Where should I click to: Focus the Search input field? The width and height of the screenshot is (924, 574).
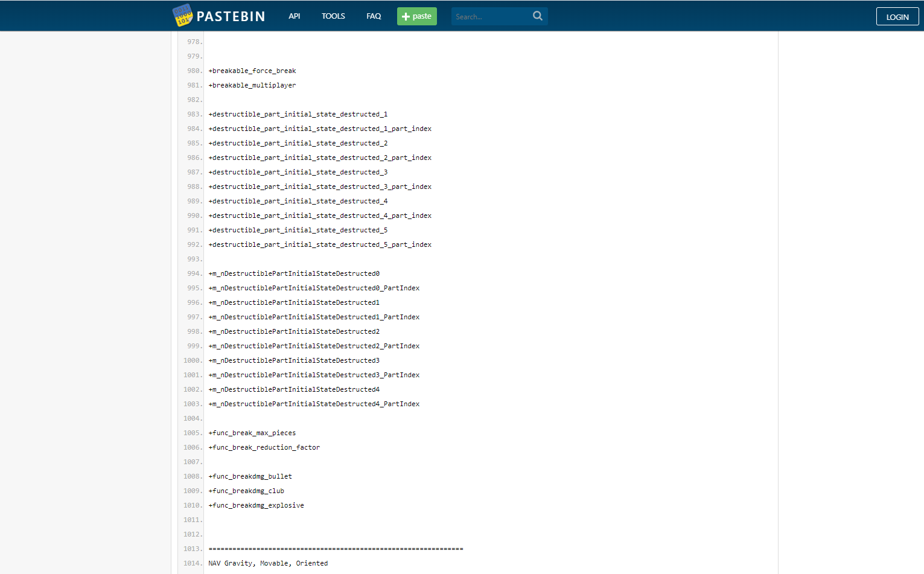[x=490, y=17]
